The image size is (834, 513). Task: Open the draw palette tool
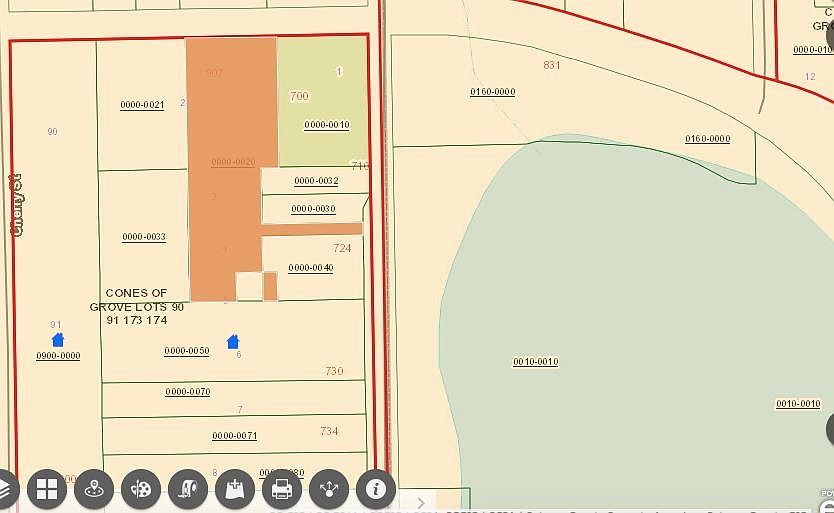[141, 489]
